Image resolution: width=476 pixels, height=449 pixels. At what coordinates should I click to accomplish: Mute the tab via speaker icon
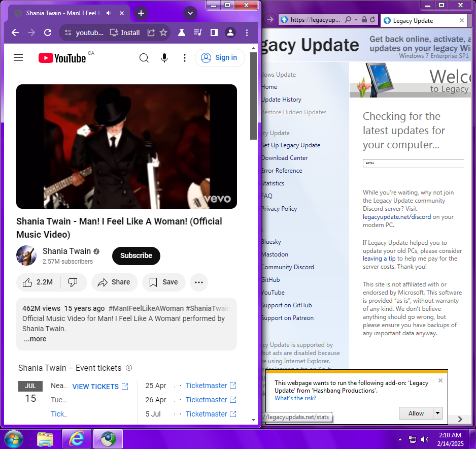pyautogui.click(x=109, y=13)
